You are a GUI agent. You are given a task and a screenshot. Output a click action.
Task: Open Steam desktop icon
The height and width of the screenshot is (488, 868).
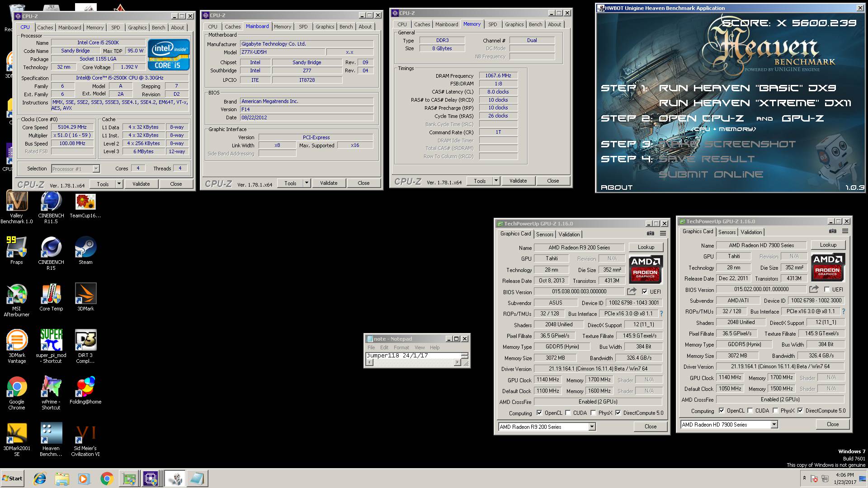pyautogui.click(x=85, y=251)
